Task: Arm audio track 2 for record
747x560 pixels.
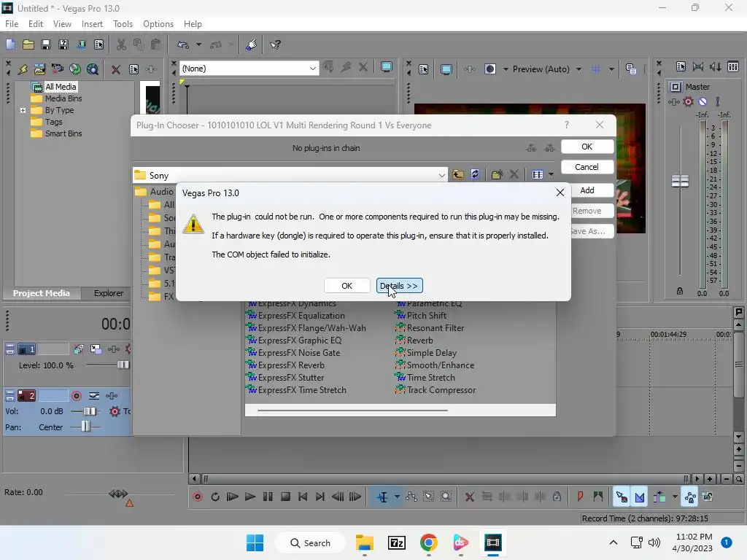Action: (x=76, y=396)
